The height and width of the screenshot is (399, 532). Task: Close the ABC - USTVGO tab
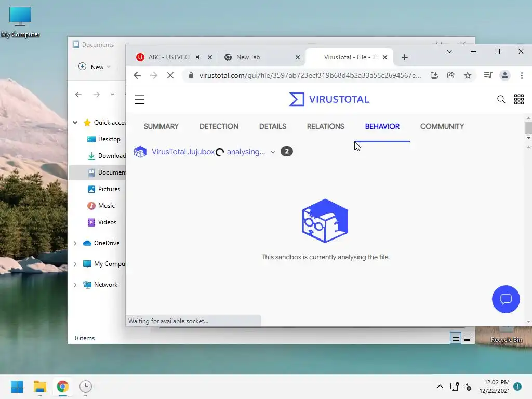(x=210, y=57)
